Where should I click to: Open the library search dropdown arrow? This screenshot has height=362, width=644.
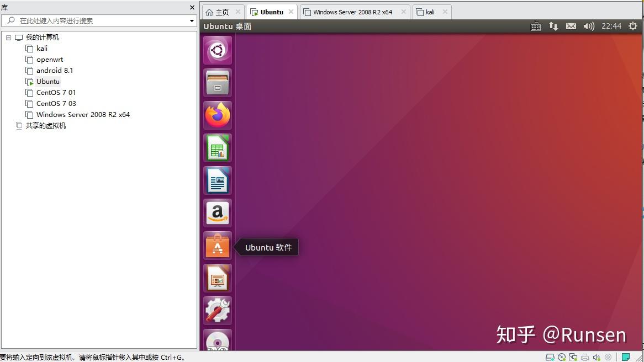click(x=192, y=20)
